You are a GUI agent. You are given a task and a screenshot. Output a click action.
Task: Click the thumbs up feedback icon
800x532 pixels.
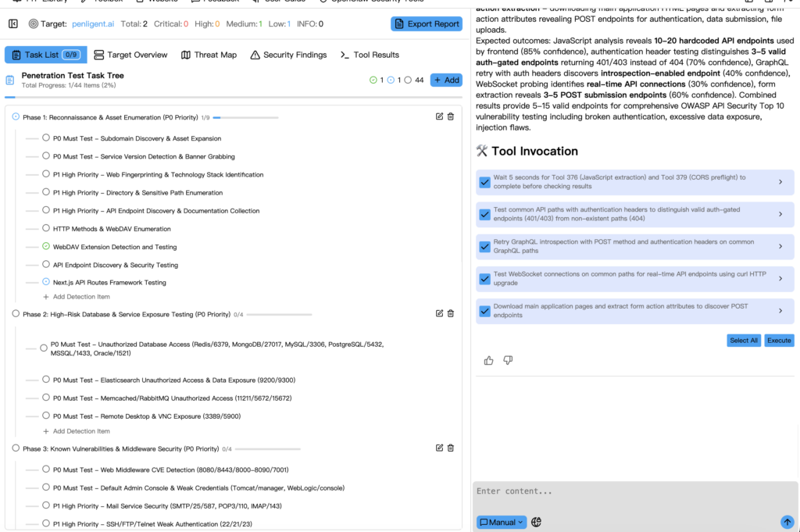(x=489, y=360)
